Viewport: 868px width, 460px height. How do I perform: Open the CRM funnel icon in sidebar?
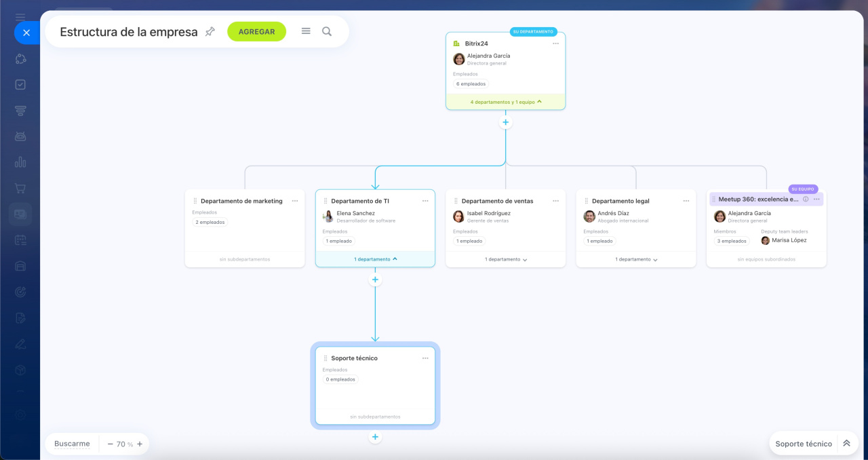click(20, 111)
